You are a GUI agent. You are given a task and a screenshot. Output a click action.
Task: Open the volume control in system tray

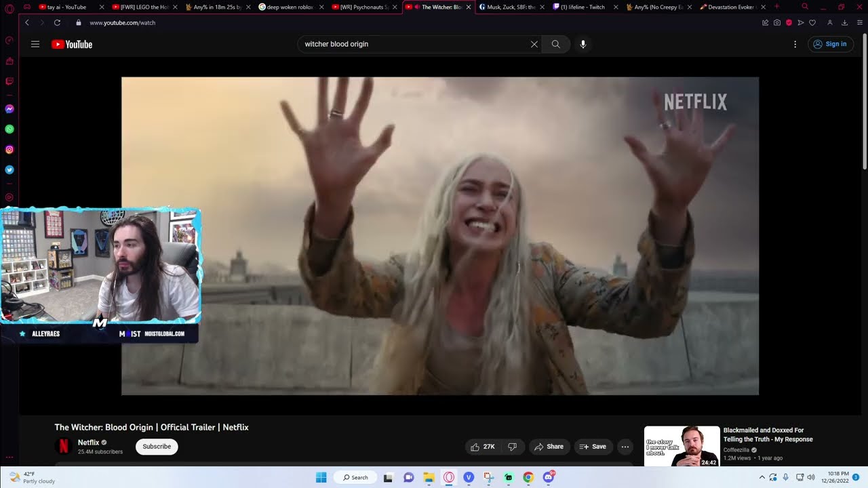click(811, 477)
